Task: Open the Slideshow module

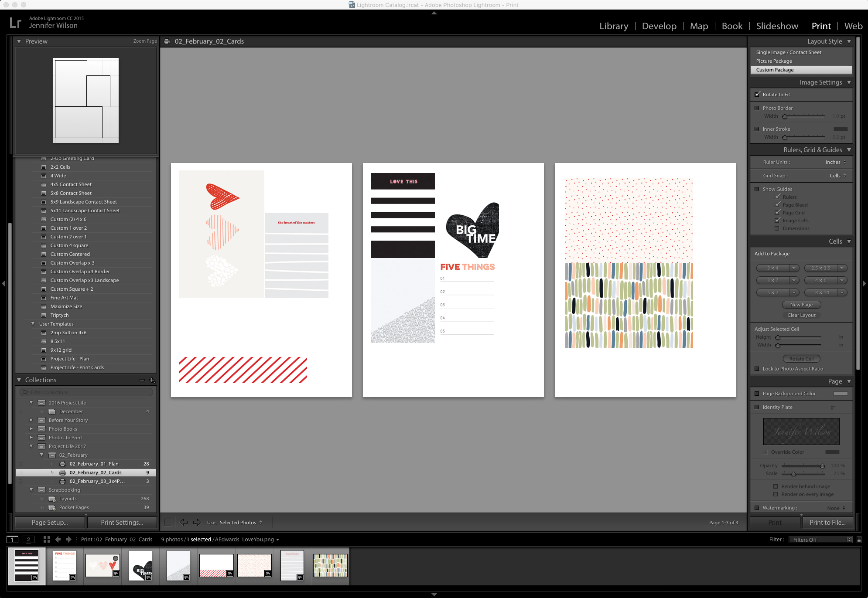Action: tap(777, 26)
